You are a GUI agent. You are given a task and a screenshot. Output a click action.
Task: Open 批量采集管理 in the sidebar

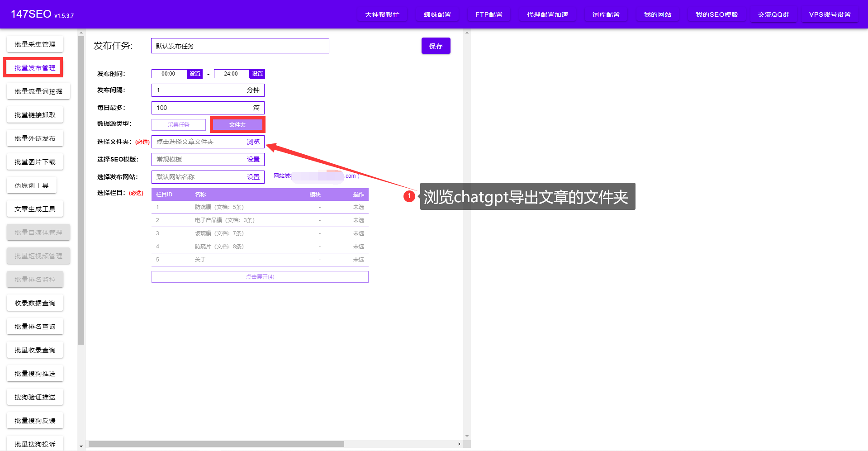tap(35, 44)
